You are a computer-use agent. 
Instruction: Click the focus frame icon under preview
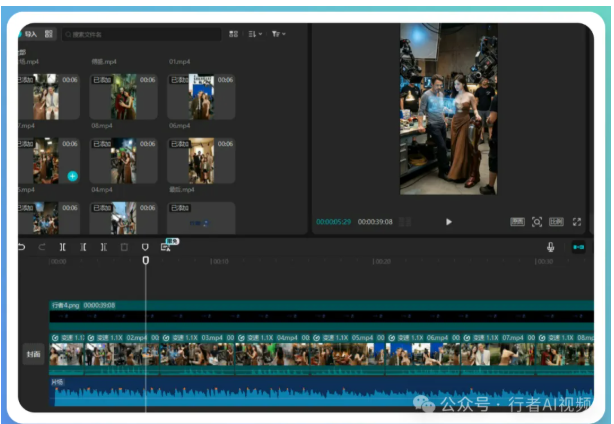tap(537, 221)
